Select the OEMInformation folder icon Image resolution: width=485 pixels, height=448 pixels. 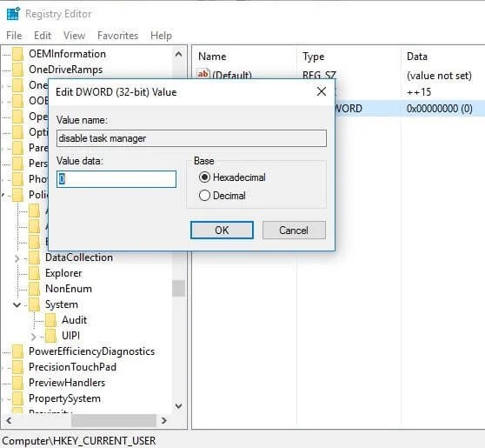point(17,54)
